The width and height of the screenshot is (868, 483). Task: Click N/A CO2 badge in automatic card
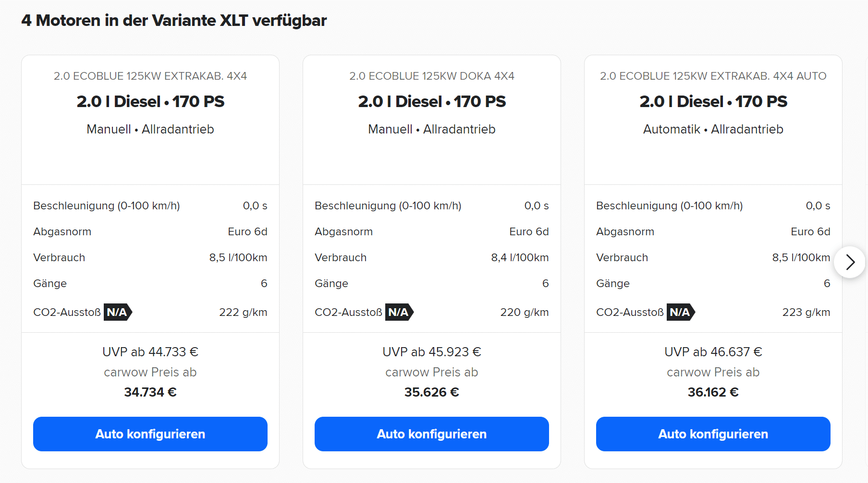pyautogui.click(x=680, y=312)
